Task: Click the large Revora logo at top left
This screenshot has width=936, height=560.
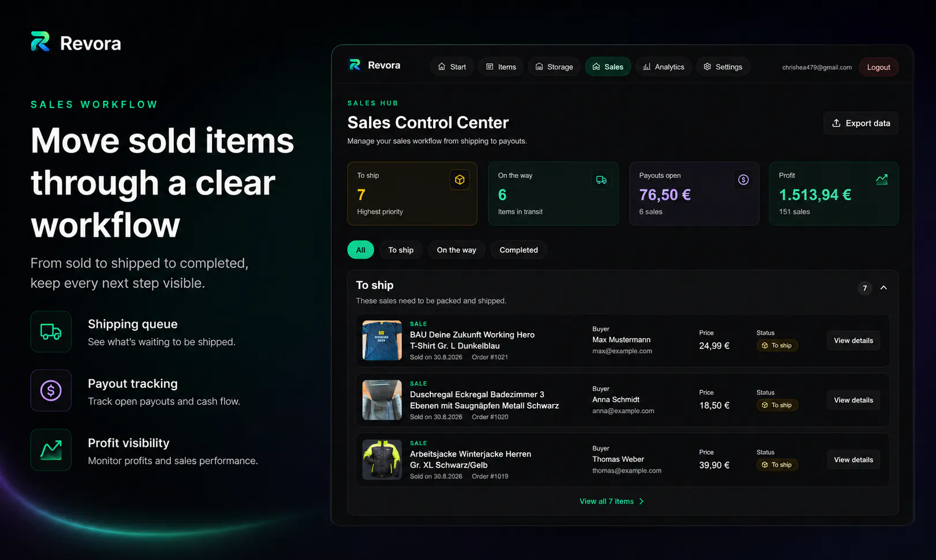Action: pos(76,42)
